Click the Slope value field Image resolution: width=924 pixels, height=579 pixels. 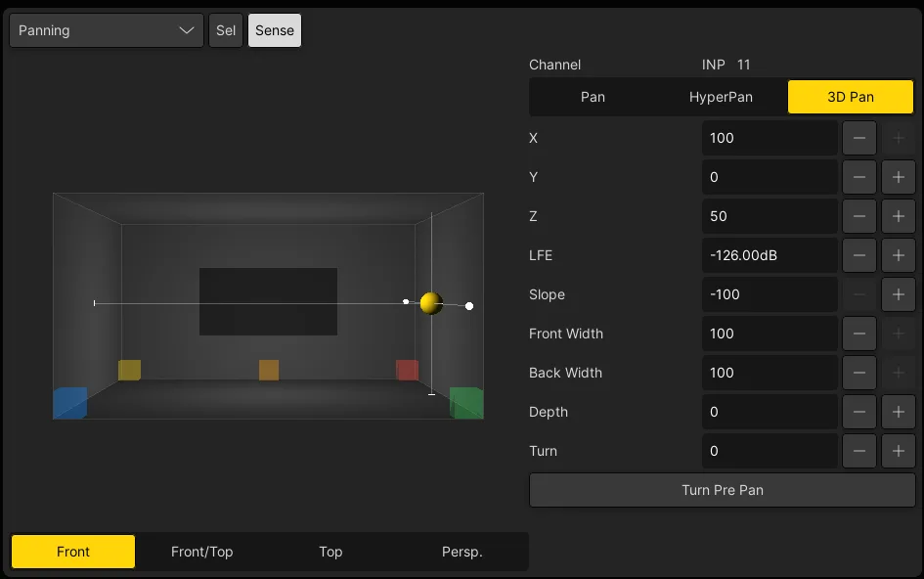770,294
